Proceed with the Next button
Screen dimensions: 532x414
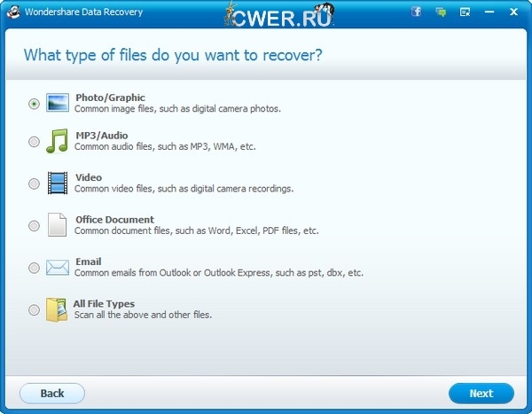click(x=481, y=394)
